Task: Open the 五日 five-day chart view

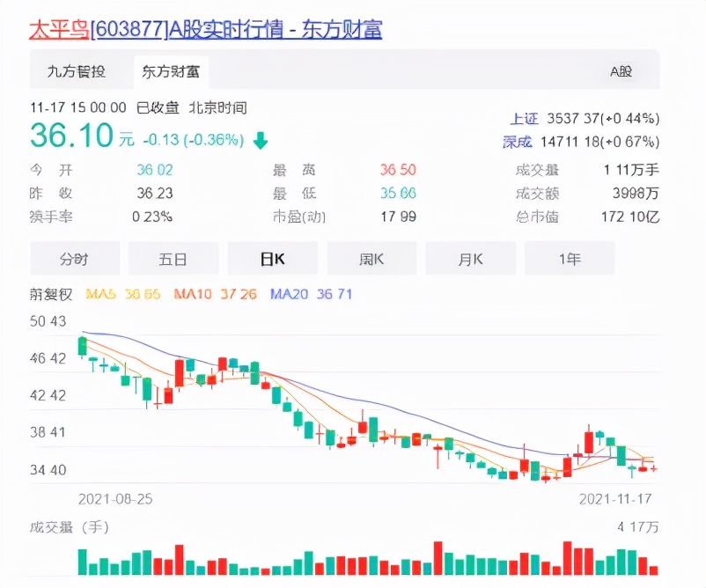Action: [173, 258]
